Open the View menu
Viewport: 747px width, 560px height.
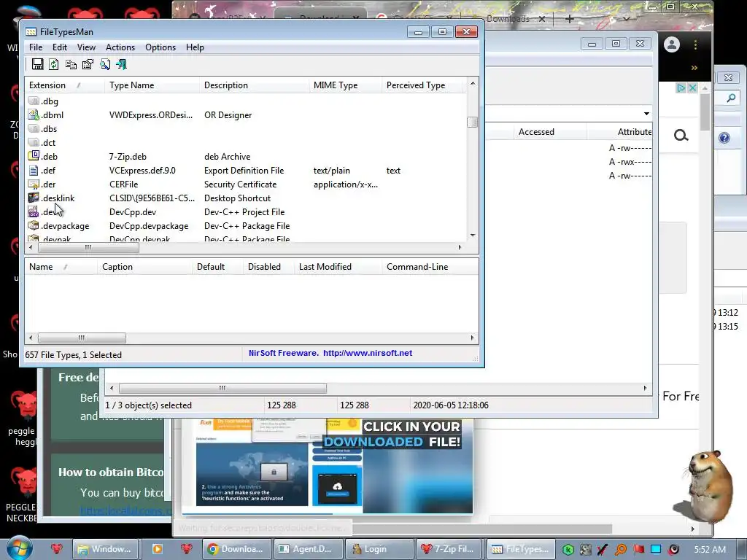point(86,47)
